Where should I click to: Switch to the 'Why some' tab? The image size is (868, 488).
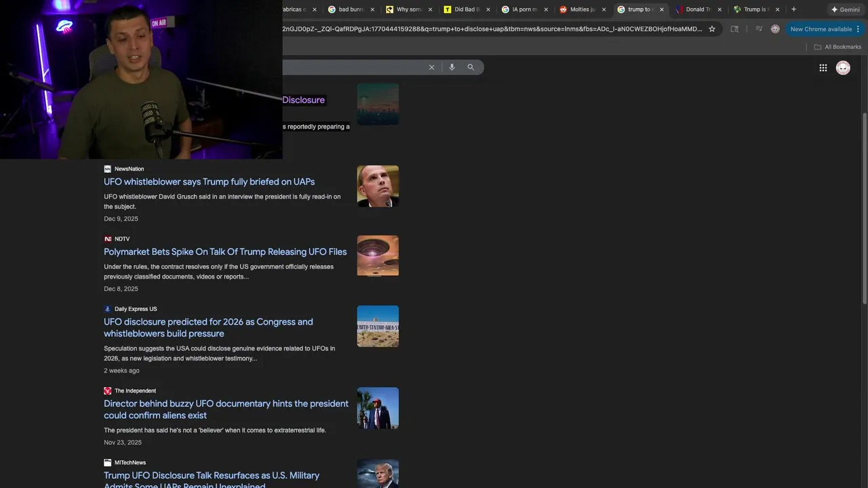pyautogui.click(x=409, y=9)
